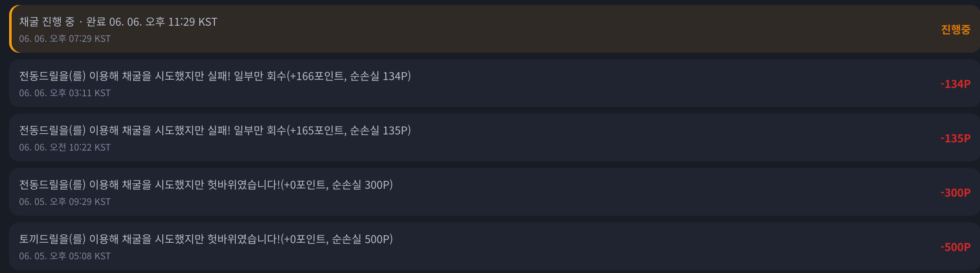Image resolution: width=980 pixels, height=273 pixels.
Task: Select the -300P loss amount
Action: pyautogui.click(x=955, y=193)
